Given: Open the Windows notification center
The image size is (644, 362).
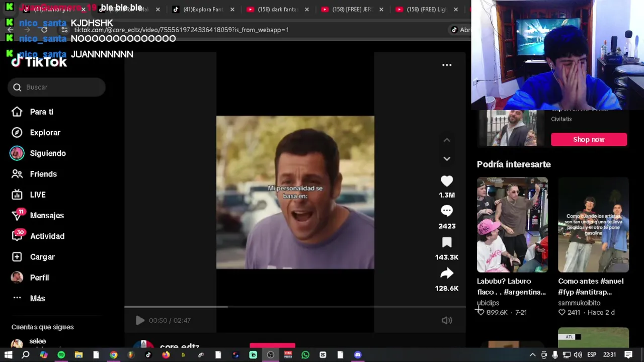Looking at the screenshot, I should coord(628,355).
